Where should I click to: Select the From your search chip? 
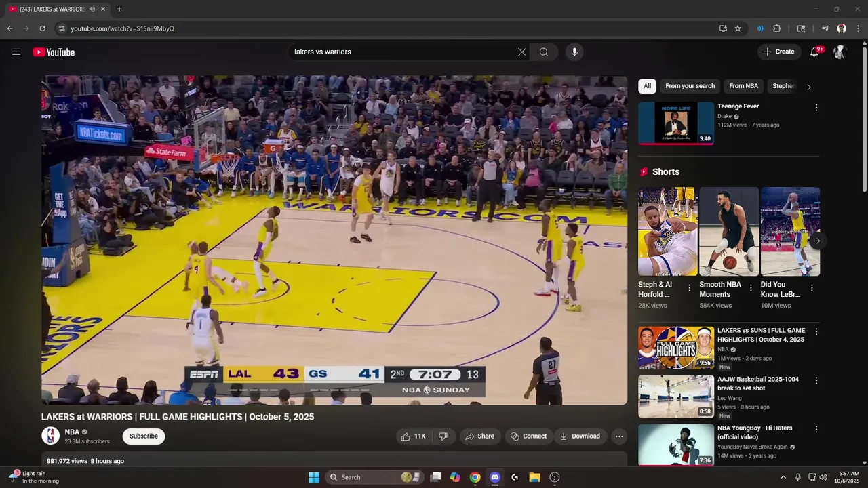(x=690, y=86)
